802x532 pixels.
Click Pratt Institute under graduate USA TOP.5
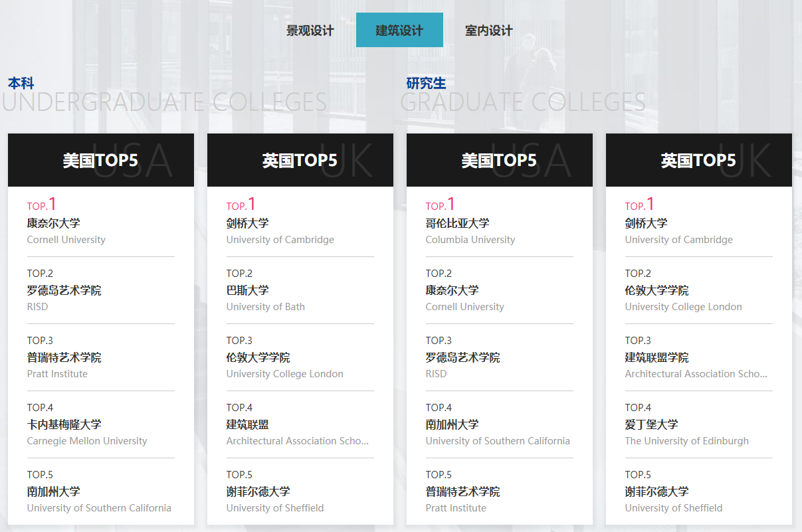(x=456, y=508)
